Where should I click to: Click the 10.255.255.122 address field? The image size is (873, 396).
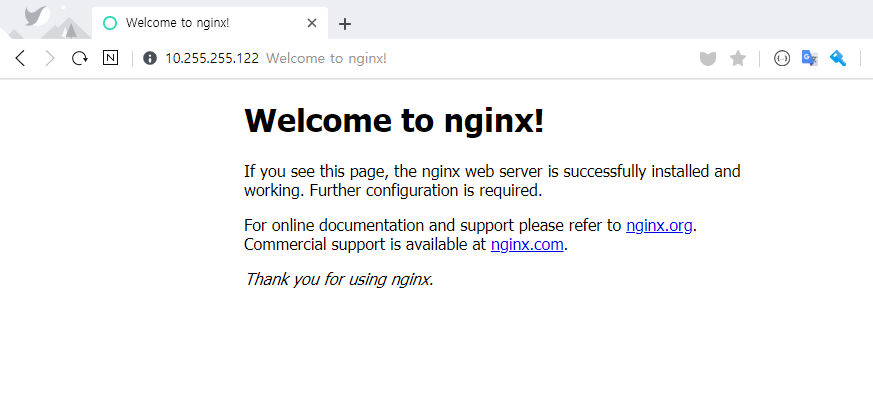click(212, 58)
